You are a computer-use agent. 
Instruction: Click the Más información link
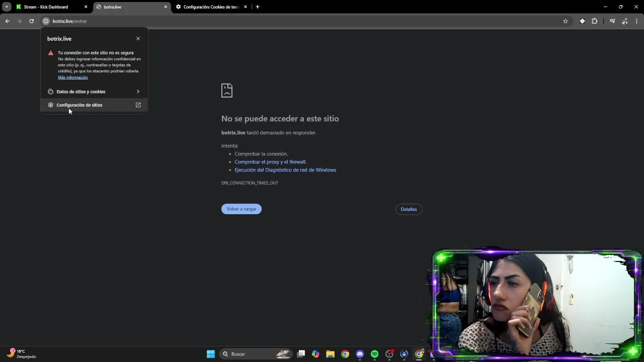coord(72,77)
